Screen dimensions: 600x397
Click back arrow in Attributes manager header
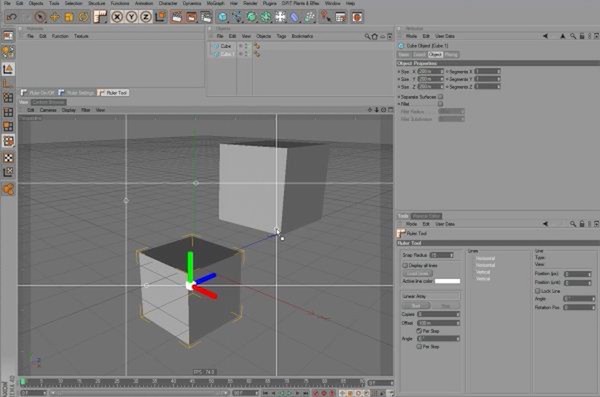coord(545,36)
